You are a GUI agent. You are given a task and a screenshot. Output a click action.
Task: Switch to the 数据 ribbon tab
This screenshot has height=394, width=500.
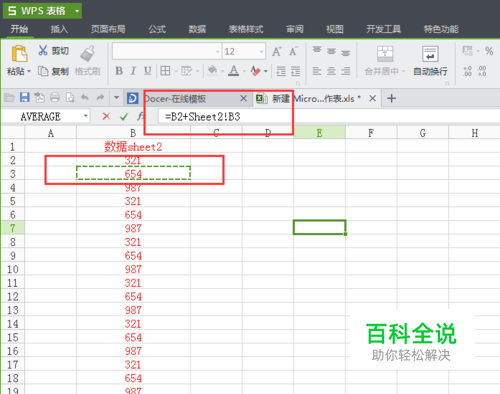pos(197,29)
